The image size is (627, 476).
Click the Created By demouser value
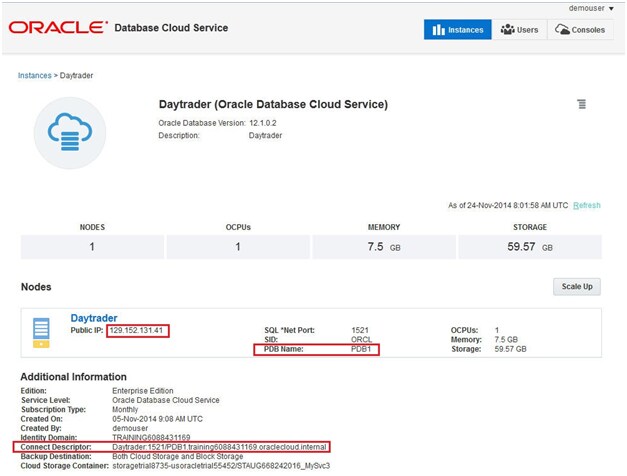tap(130, 428)
